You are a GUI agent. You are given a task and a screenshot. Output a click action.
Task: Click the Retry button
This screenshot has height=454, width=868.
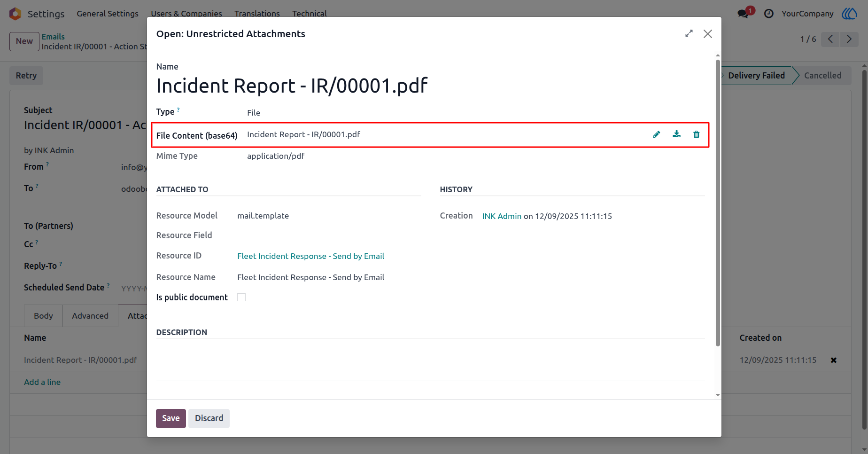point(26,76)
